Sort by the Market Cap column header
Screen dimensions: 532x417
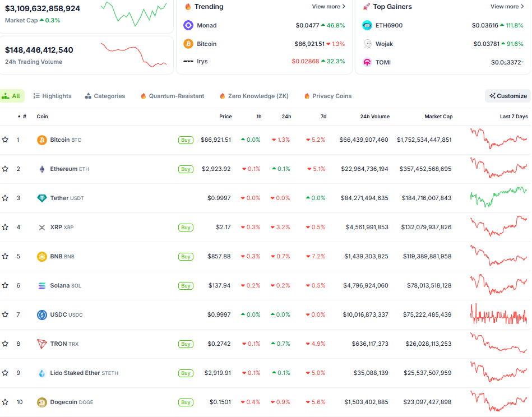(438, 117)
